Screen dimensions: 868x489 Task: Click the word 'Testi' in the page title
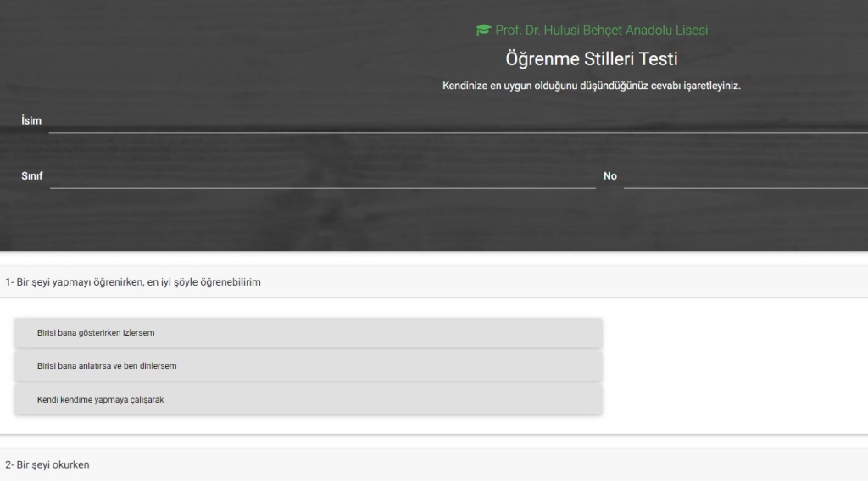coord(659,59)
